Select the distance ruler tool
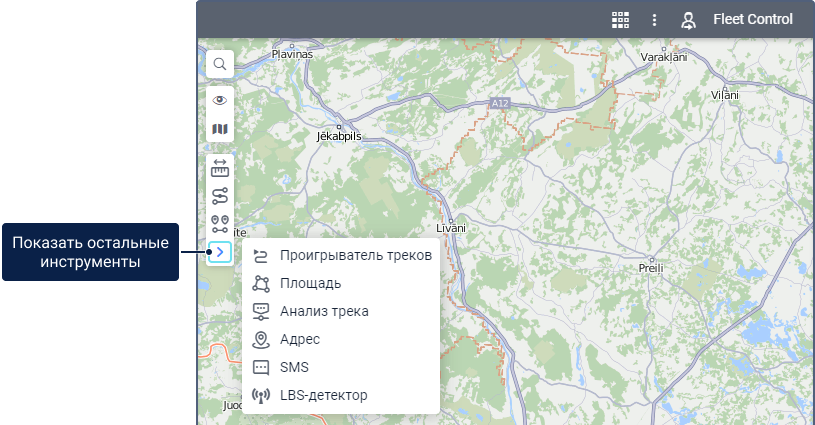Image resolution: width=815 pixels, height=425 pixels. pyautogui.click(x=220, y=168)
